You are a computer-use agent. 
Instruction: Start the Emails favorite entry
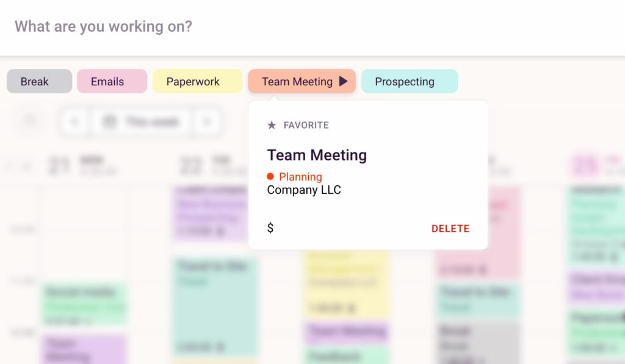112,80
